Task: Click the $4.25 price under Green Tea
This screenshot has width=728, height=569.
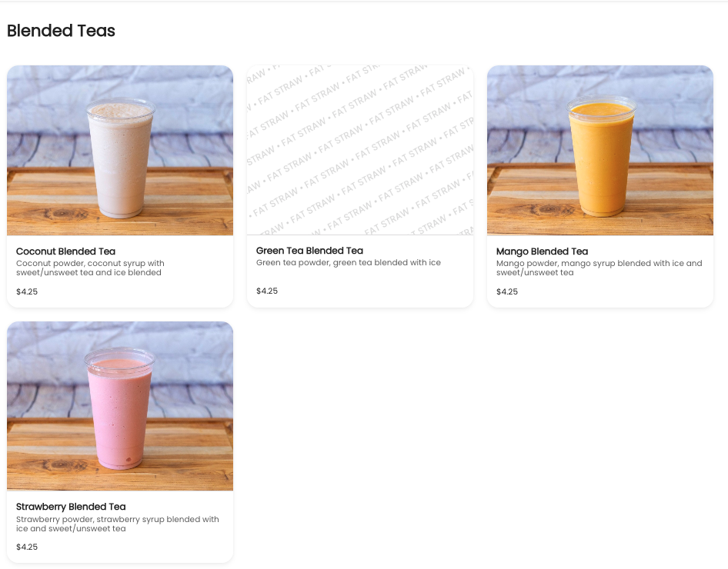Action: [267, 291]
